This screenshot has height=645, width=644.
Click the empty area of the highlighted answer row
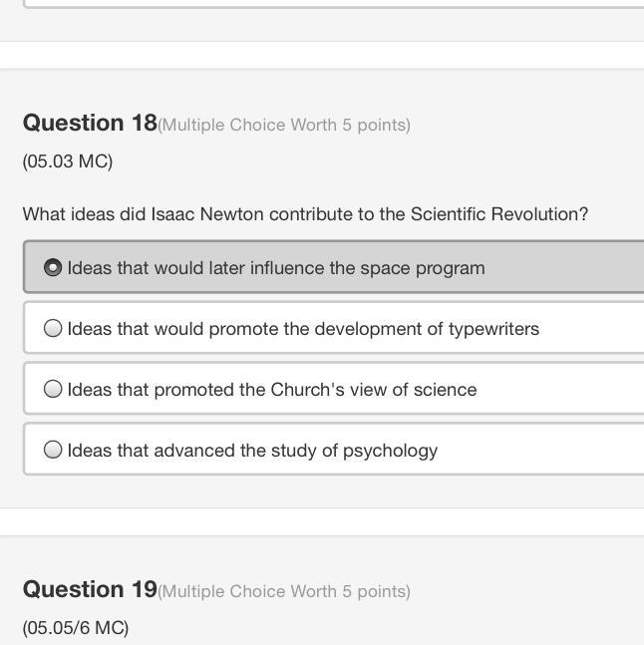tap(568, 268)
